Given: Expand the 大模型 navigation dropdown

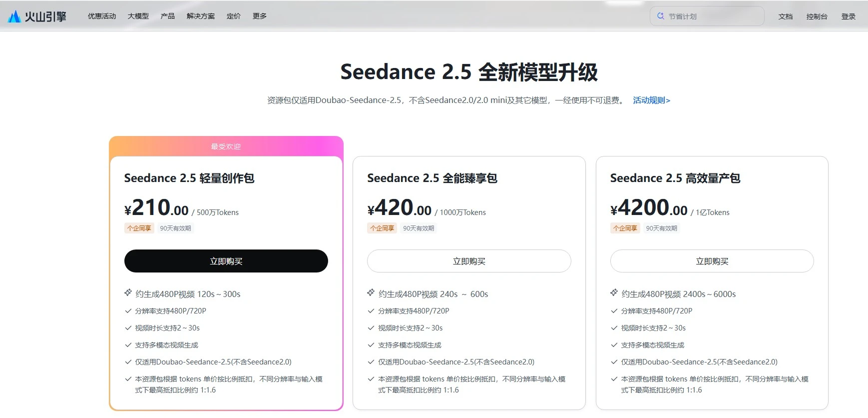Looking at the screenshot, I should [138, 16].
